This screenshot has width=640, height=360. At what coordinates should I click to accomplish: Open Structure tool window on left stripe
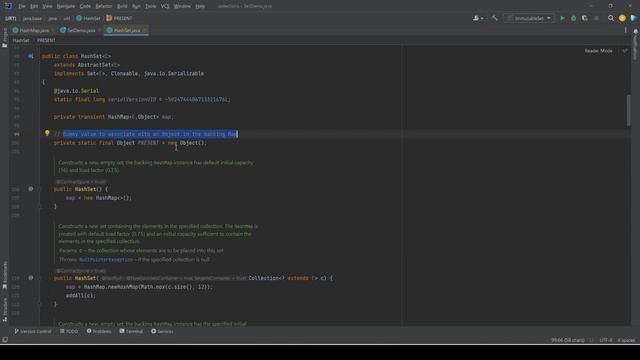coord(5,310)
